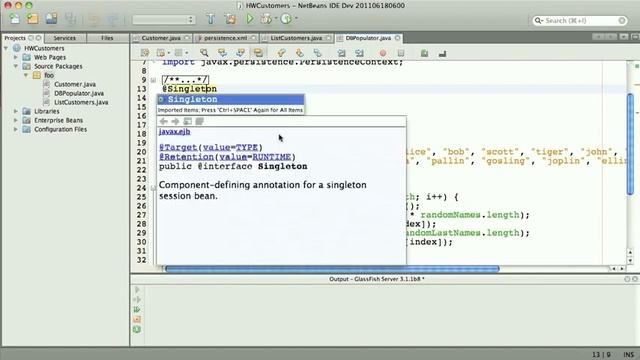
Task: Open the ListCustomers.java editor tab
Action: pos(296,38)
